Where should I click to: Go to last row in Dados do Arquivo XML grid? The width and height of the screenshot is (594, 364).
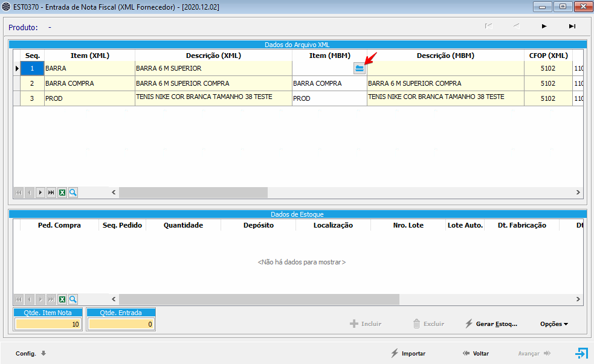tap(51, 193)
